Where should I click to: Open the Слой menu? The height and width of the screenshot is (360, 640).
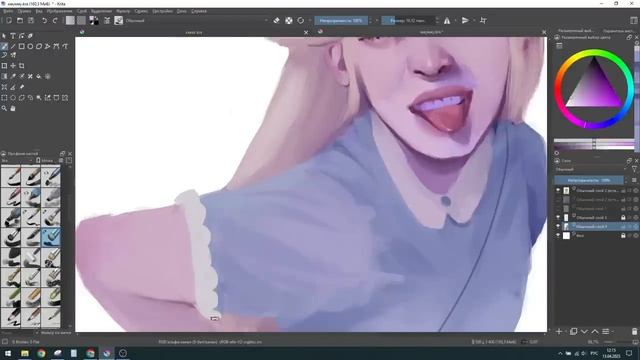coord(82,11)
